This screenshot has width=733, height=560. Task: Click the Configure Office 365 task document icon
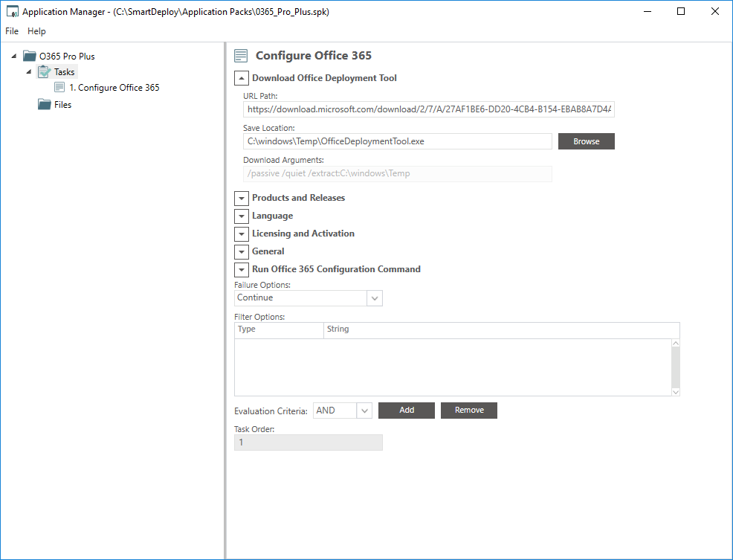click(x=59, y=87)
